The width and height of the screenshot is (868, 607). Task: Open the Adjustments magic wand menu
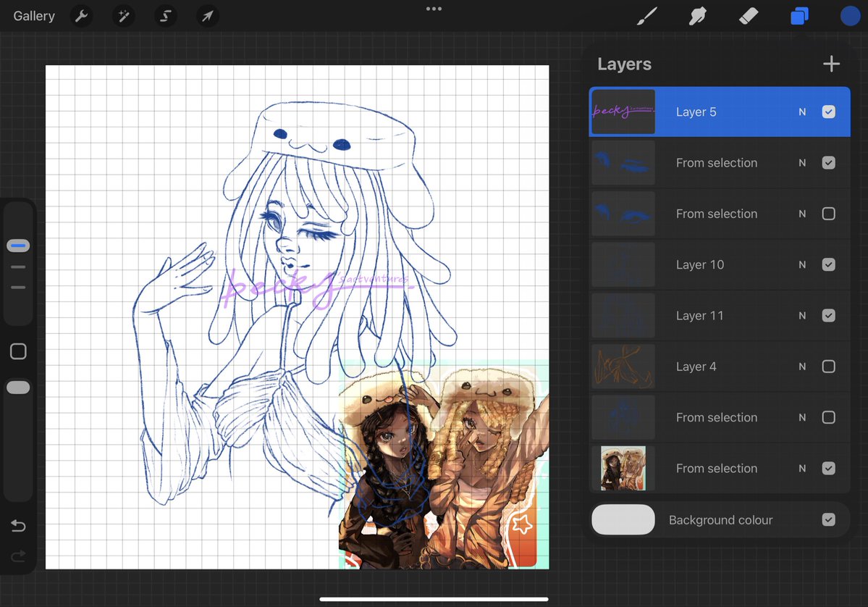124,16
